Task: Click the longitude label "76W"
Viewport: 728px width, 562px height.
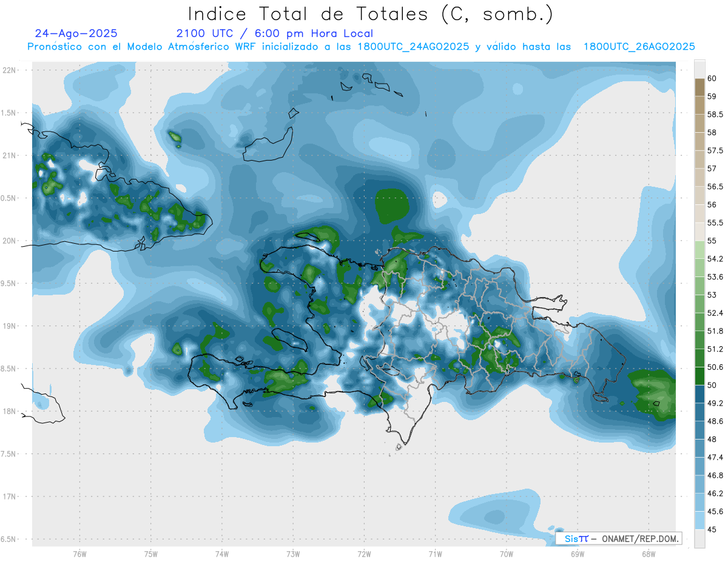Action: click(x=79, y=554)
